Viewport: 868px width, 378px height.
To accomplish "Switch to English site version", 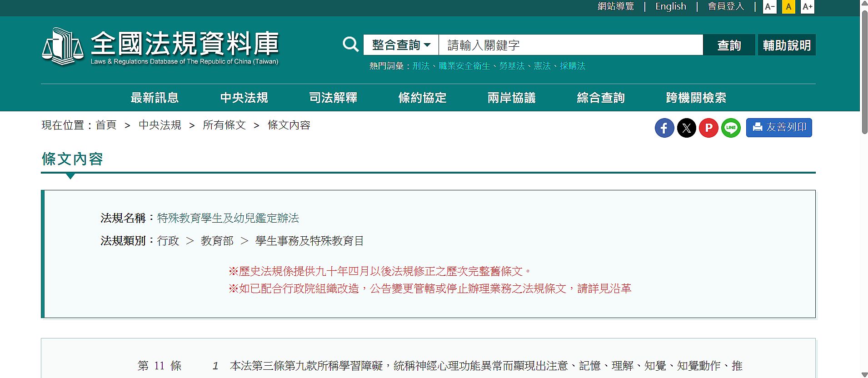I will pos(670,6).
